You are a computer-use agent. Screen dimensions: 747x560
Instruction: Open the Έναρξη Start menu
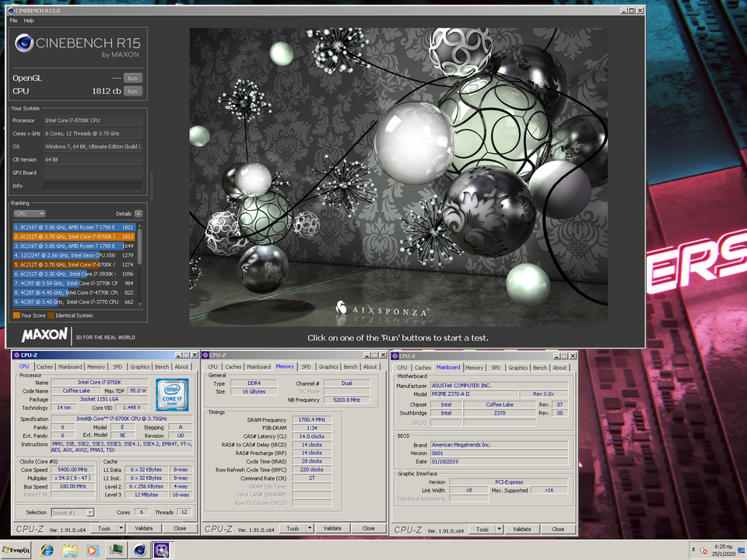(x=16, y=550)
